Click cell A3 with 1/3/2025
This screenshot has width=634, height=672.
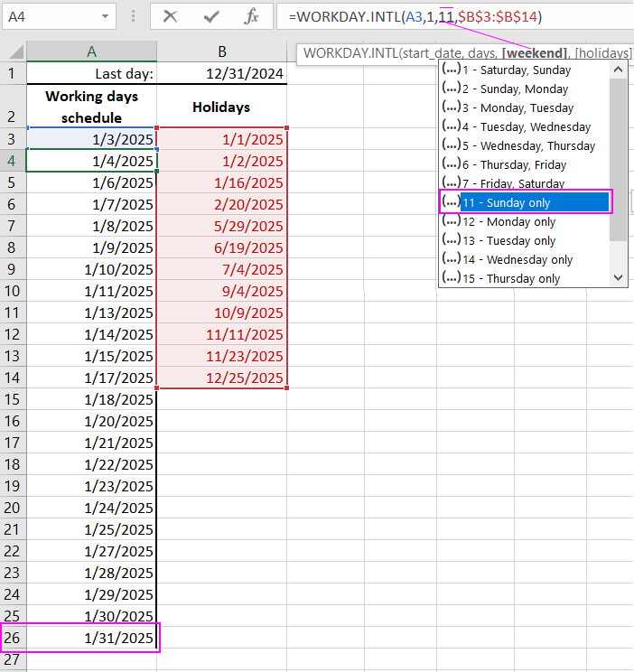tap(92, 139)
